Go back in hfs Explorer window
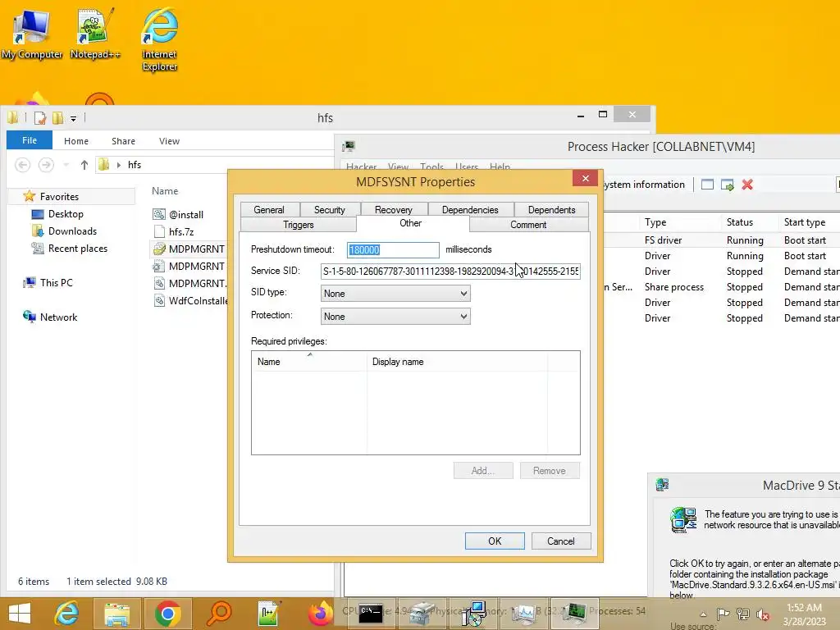Viewport: 840px width, 630px height. [22, 164]
